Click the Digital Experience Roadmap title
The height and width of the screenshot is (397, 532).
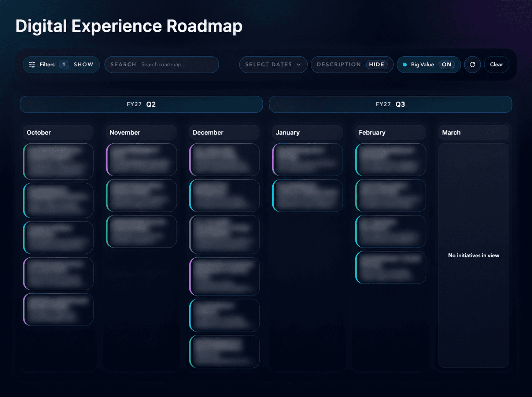129,26
